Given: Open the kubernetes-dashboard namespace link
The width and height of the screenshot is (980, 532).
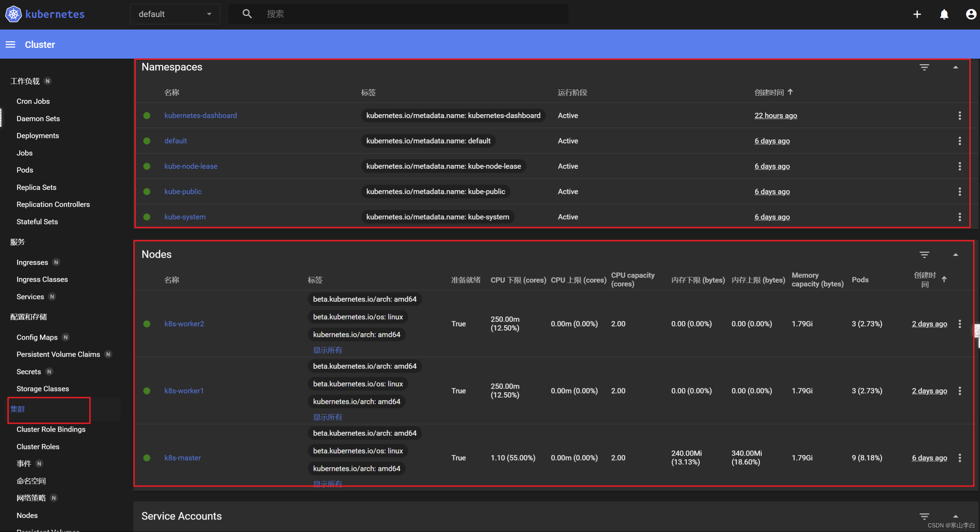Looking at the screenshot, I should pos(200,115).
